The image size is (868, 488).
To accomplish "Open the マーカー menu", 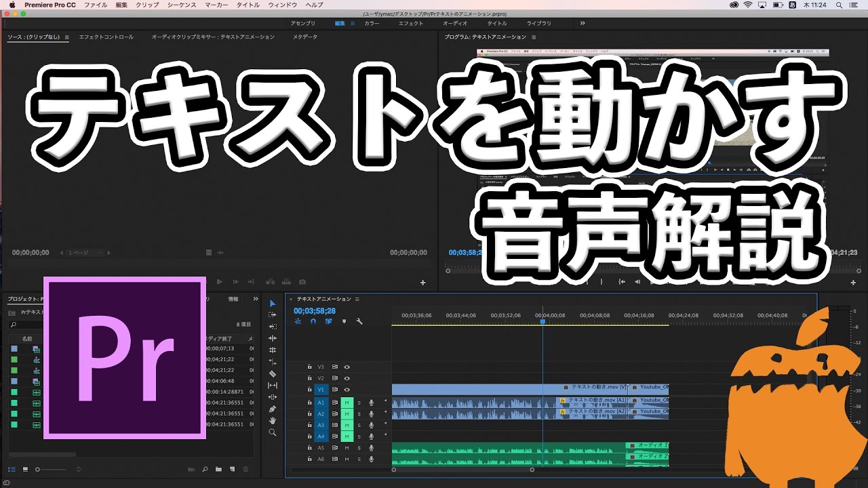I will point(216,5).
